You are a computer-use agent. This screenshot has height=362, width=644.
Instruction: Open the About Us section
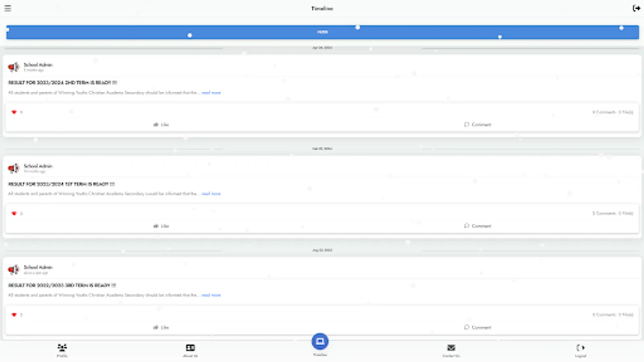pos(190,350)
